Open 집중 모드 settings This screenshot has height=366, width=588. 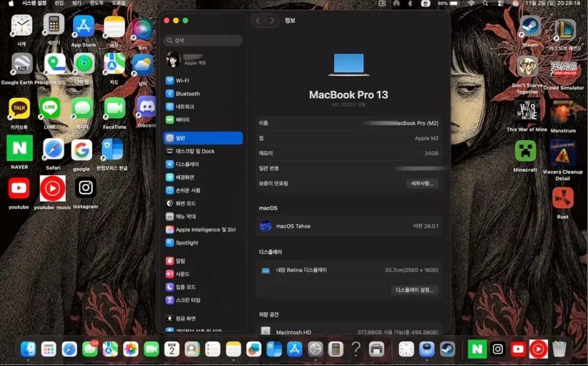tap(203, 287)
